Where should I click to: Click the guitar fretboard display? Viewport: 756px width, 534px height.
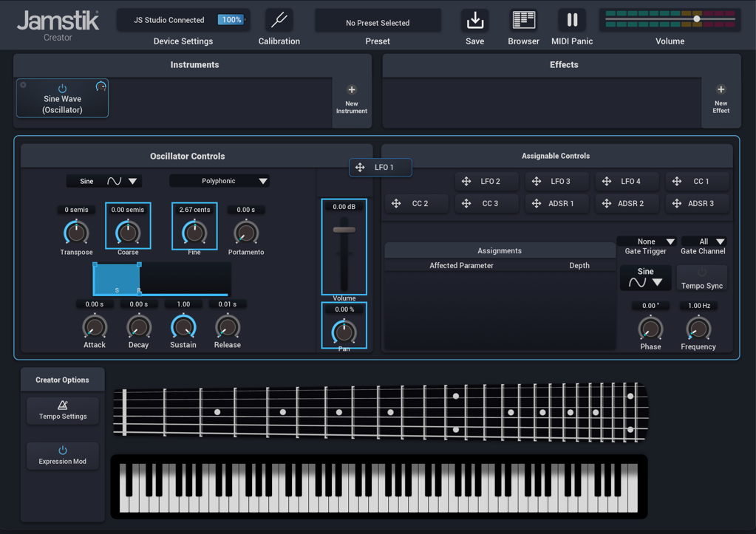pyautogui.click(x=381, y=413)
